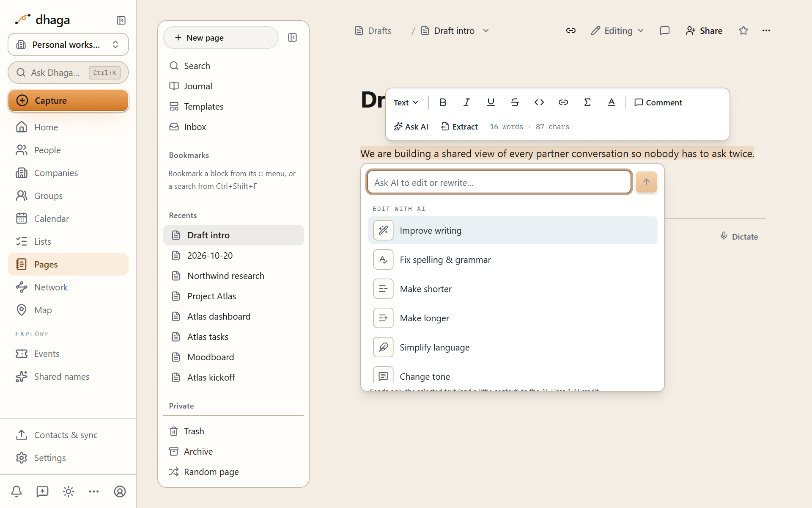Collapse the pages panel
The height and width of the screenshot is (508, 812).
[x=292, y=38]
